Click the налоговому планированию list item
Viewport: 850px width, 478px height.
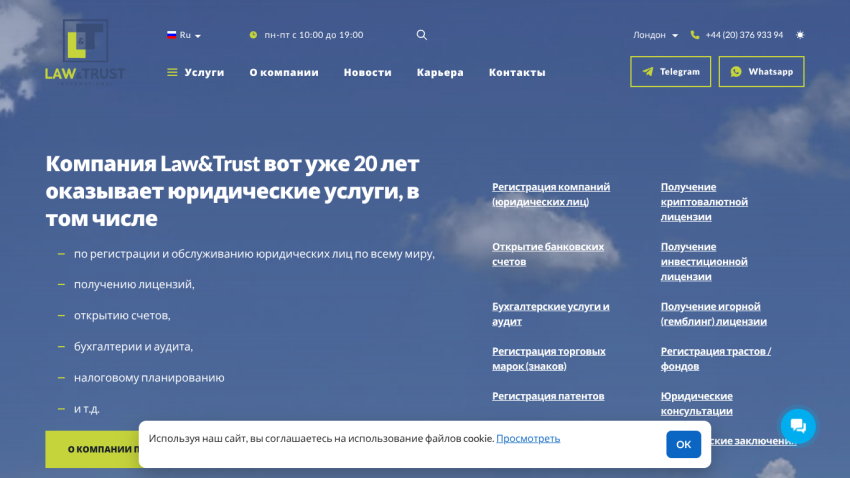(x=149, y=378)
